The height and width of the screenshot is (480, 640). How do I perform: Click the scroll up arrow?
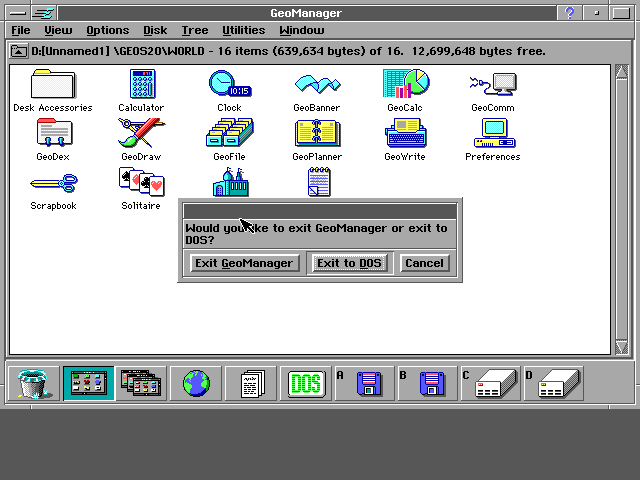tap(621, 71)
